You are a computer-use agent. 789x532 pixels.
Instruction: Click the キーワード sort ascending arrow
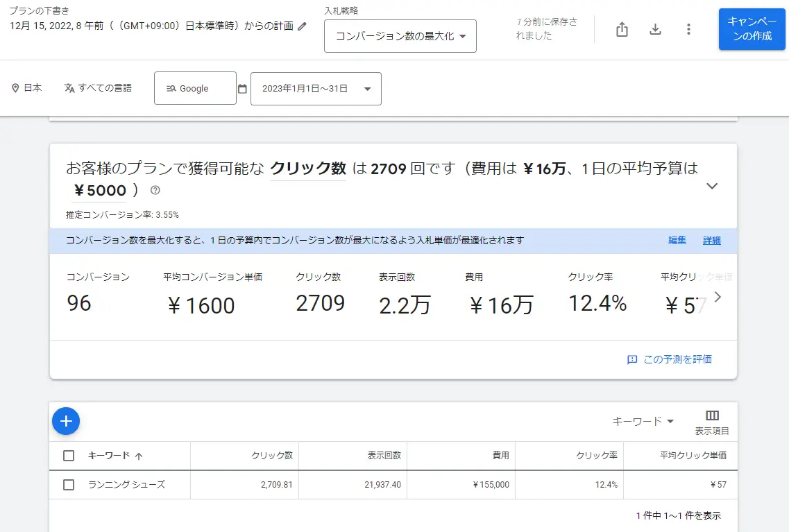[139, 456]
